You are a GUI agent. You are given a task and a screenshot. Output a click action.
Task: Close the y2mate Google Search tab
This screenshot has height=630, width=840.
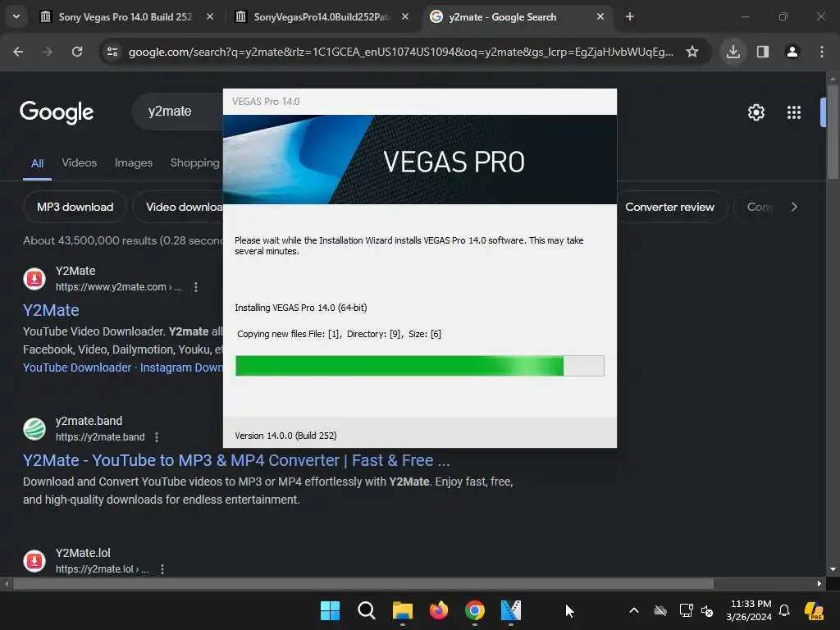point(600,16)
